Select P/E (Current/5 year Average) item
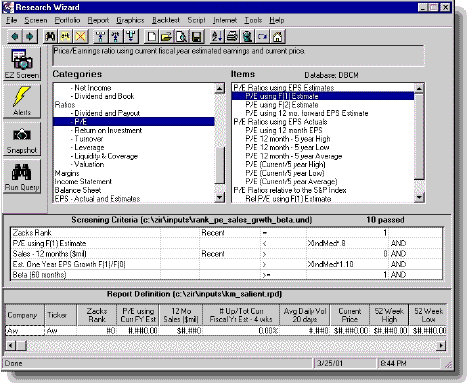This screenshot has height=383, width=467. tap(291, 181)
